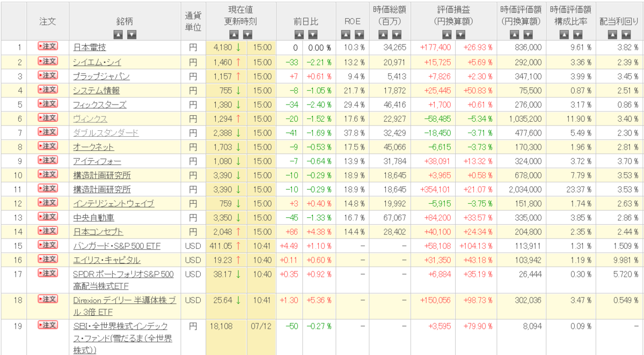Image resolution: width=644 pixels, height=355 pixels.
Task: Sort 現在値 column descending
Action: click(247, 35)
